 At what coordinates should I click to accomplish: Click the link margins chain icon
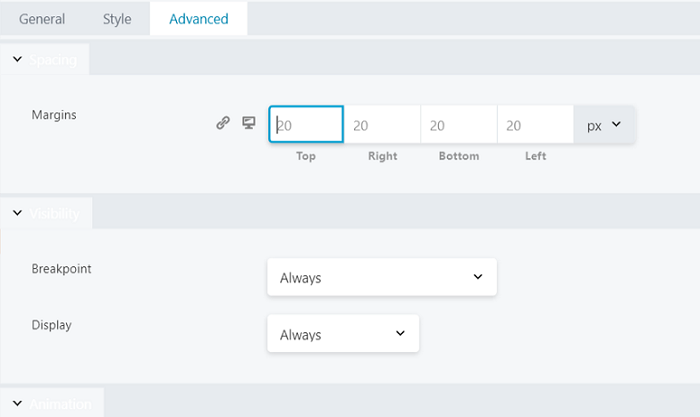pyautogui.click(x=223, y=122)
